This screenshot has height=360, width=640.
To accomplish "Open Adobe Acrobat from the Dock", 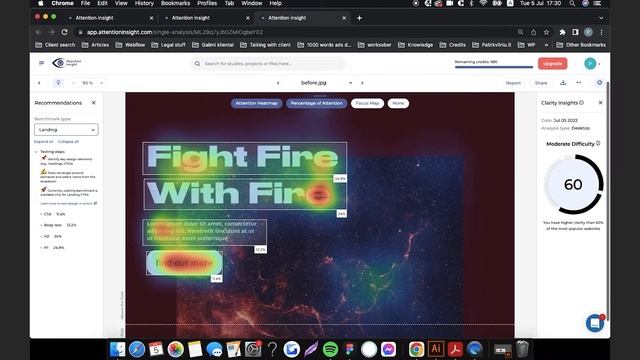I will coord(455,349).
